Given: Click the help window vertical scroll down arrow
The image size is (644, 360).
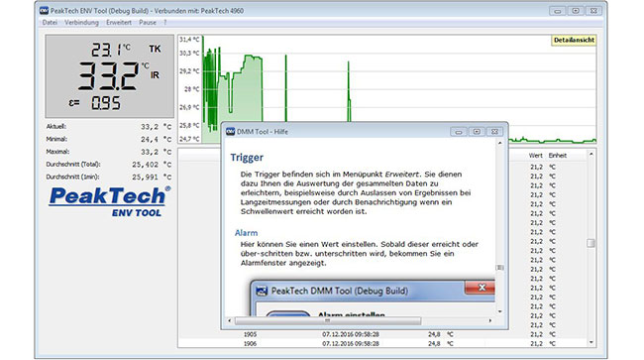Looking at the screenshot, I should tap(499, 311).
